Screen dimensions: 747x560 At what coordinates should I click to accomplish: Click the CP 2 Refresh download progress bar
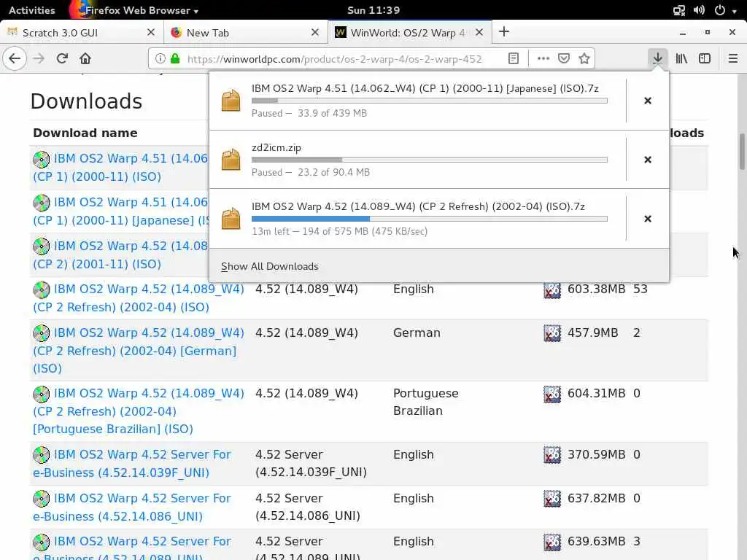point(429,219)
